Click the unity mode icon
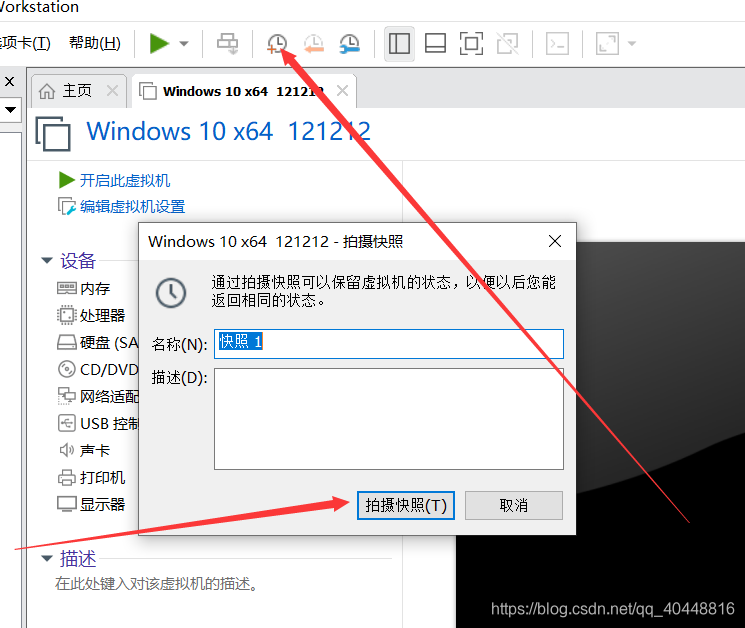 (x=507, y=44)
